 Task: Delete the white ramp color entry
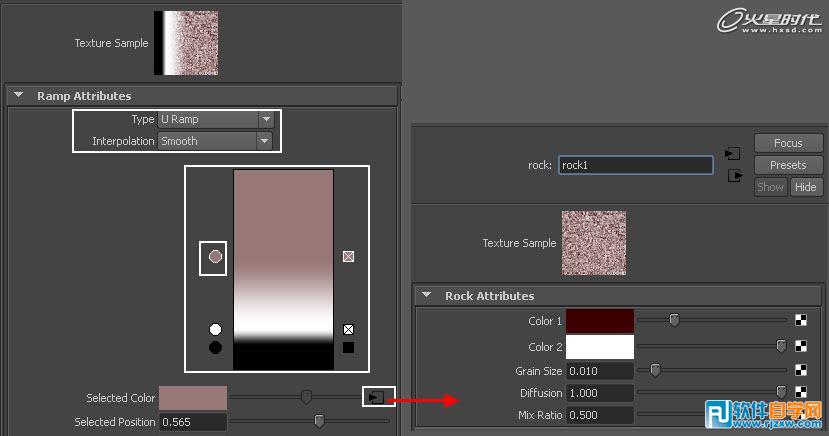tap(348, 329)
